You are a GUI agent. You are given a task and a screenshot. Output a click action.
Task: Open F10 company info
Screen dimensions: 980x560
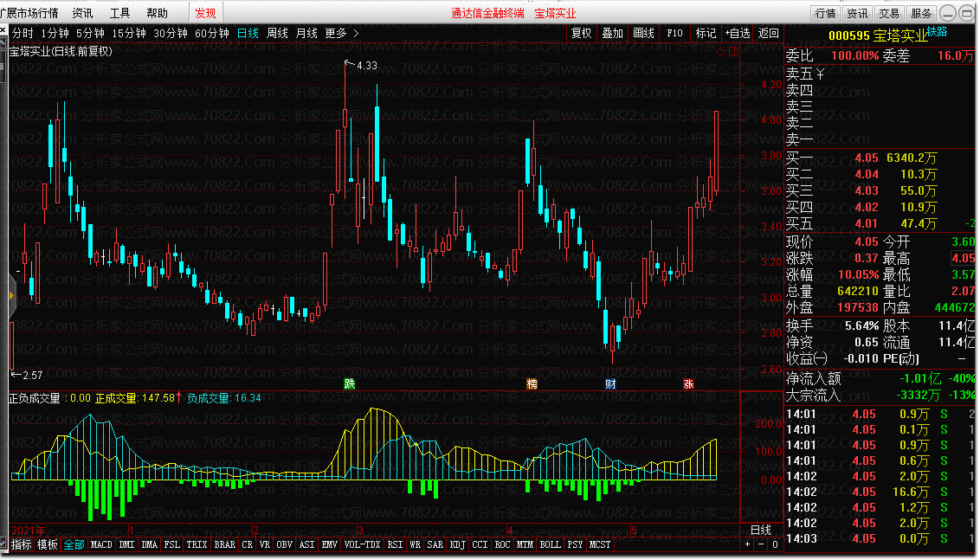[x=675, y=33]
